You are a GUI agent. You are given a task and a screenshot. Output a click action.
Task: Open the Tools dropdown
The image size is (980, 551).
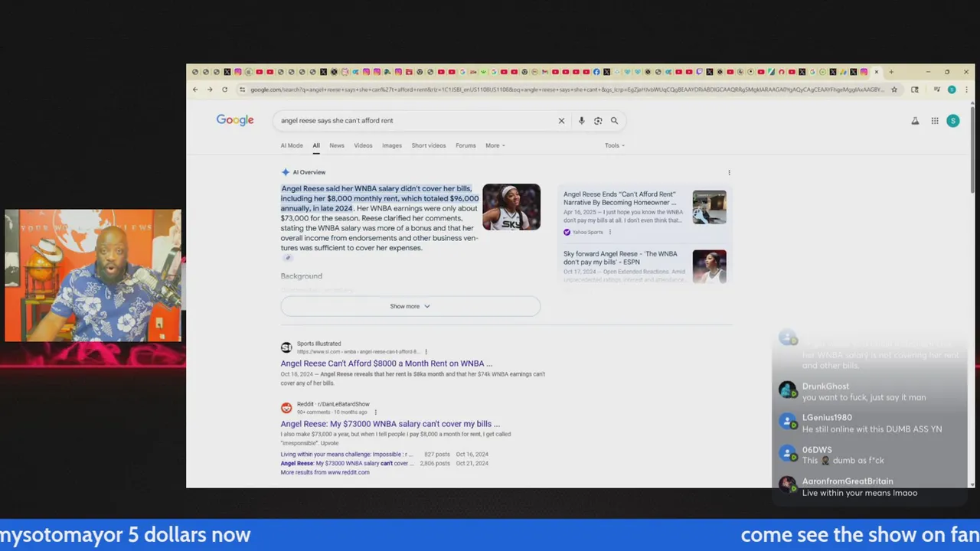pos(615,145)
